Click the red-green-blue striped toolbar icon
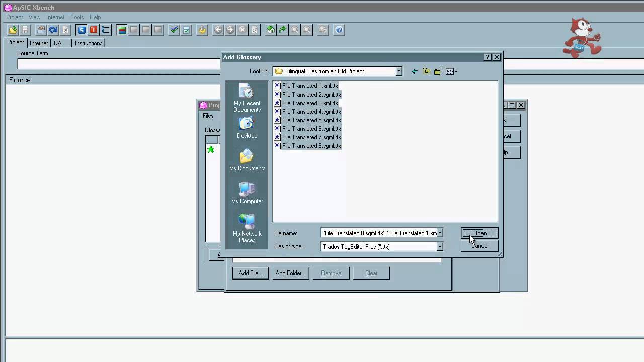 (122, 30)
